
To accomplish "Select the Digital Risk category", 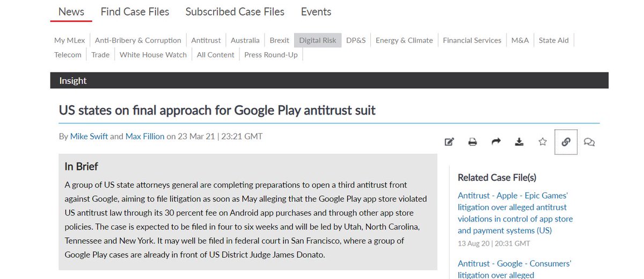I will coord(318,40).
